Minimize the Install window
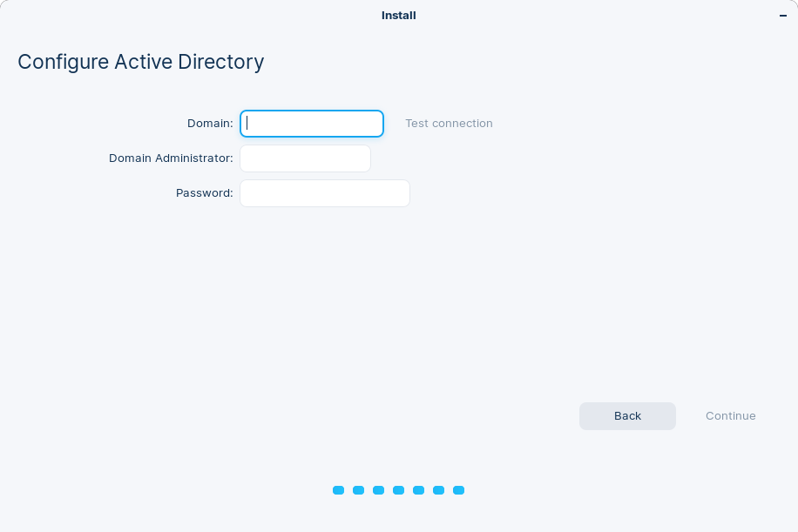 tap(782, 15)
